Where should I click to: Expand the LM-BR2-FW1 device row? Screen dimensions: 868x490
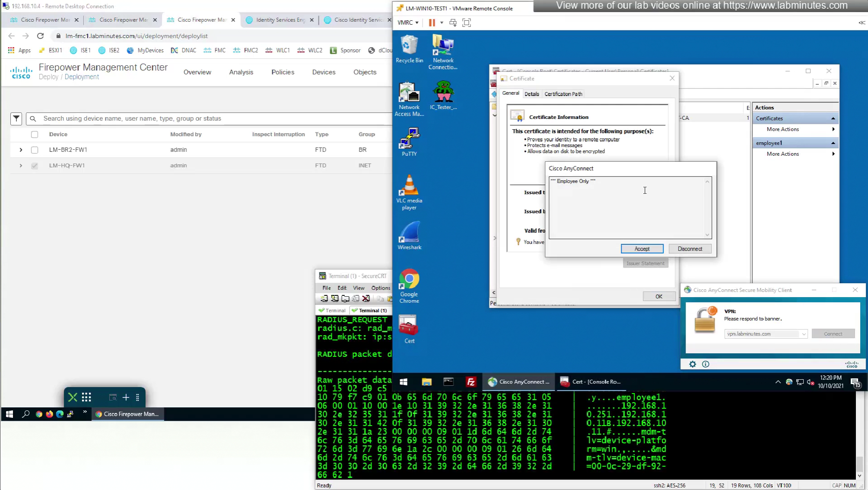21,150
